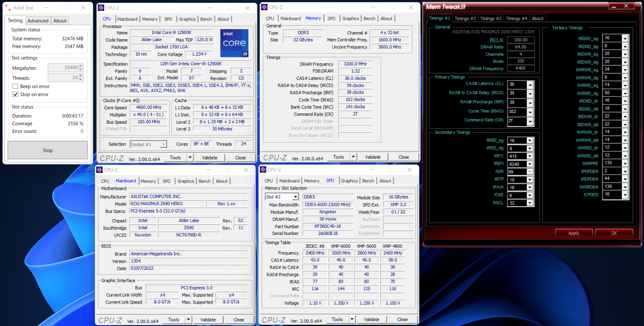Enable Beep on error checkbox
Image resolution: width=644 pixels, height=326 pixels.
coord(15,86)
